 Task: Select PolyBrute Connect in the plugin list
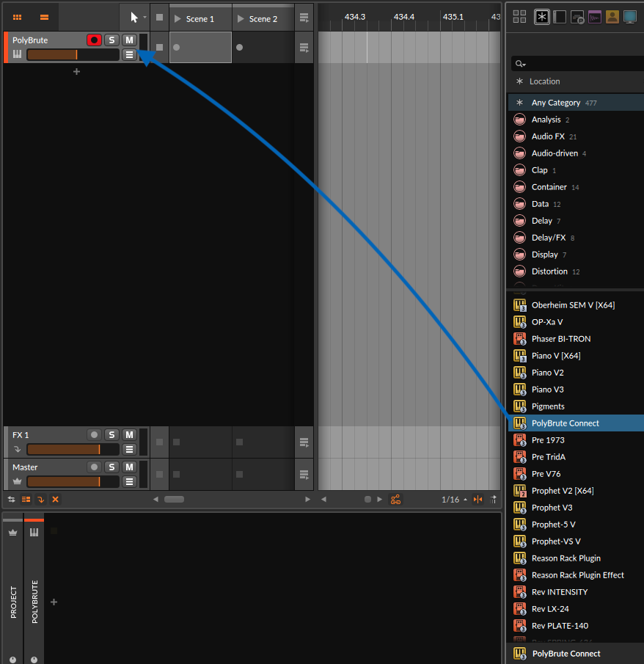point(576,423)
